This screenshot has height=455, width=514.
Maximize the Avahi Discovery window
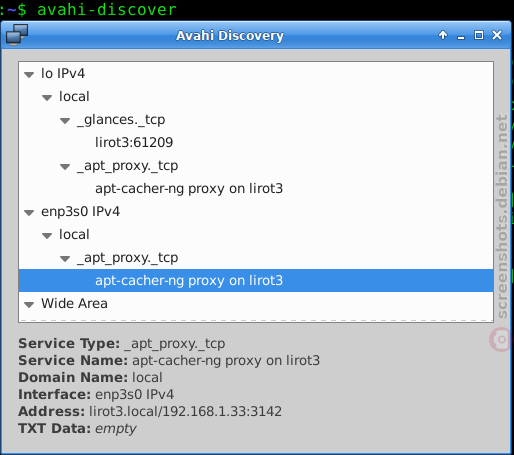[479, 35]
